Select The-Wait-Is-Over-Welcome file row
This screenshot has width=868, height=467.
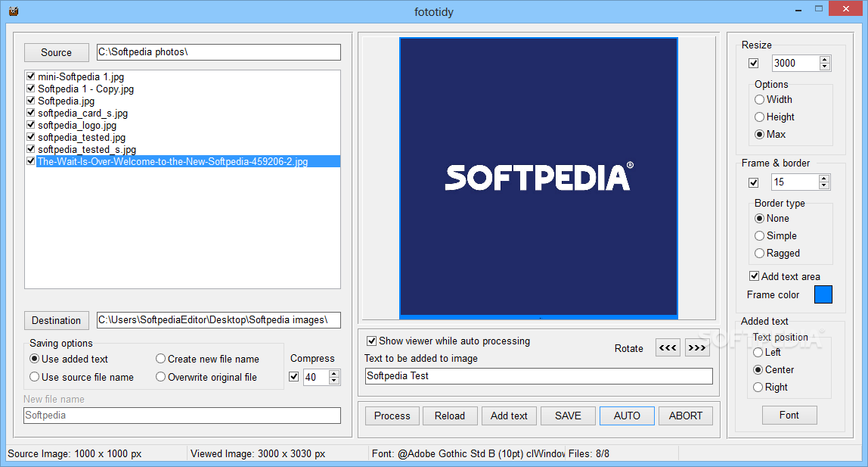pyautogui.click(x=188, y=162)
